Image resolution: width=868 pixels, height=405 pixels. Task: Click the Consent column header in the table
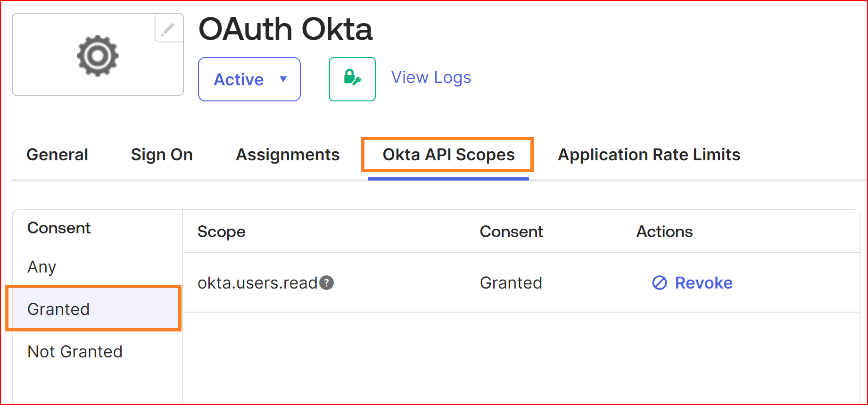pos(512,231)
